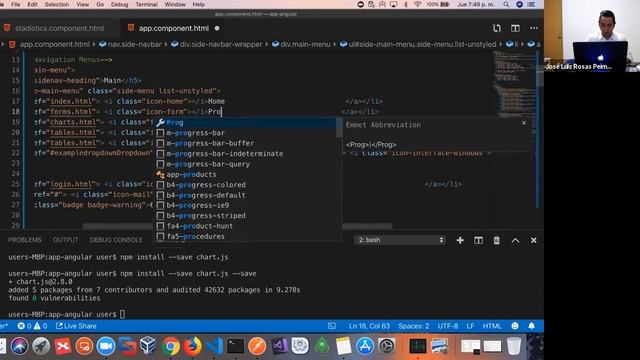Change file encoding UTF-8
640x360 pixels.
(x=448, y=326)
